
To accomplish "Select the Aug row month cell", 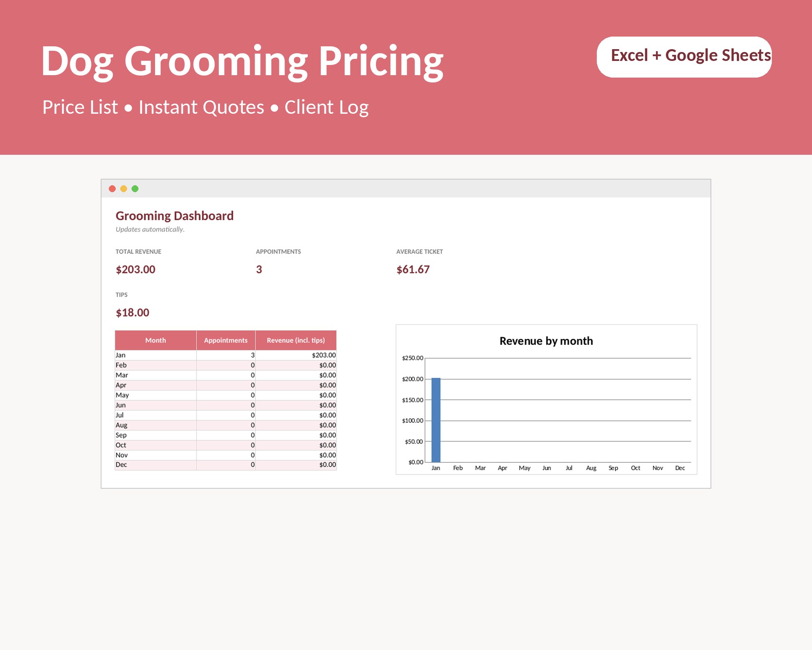I will click(156, 425).
